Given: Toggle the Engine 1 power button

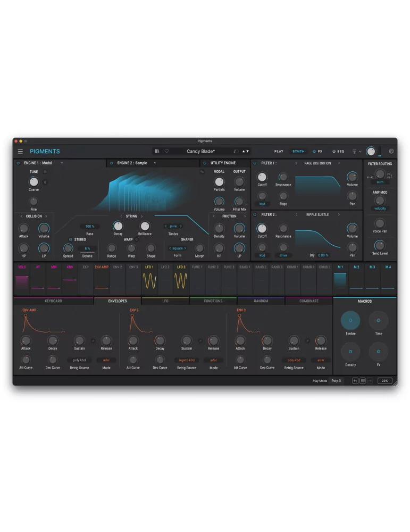Looking at the screenshot, I should tap(18, 163).
